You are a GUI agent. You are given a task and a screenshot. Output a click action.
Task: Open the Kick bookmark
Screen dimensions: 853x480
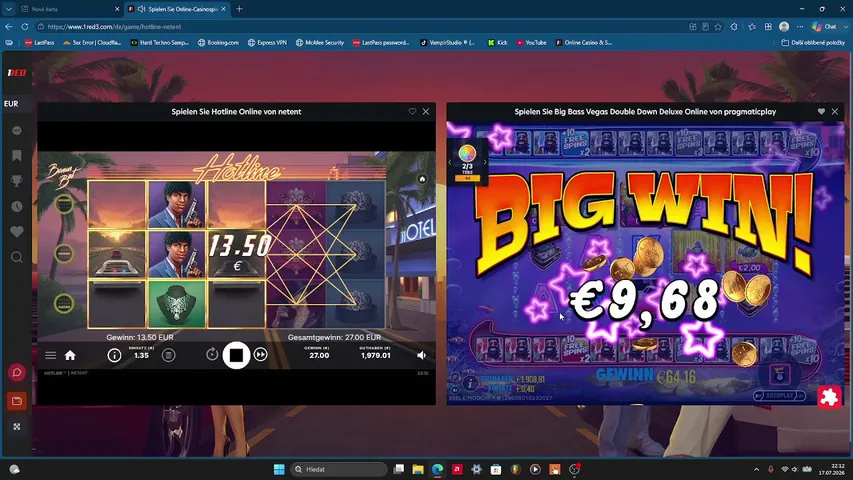click(x=498, y=42)
